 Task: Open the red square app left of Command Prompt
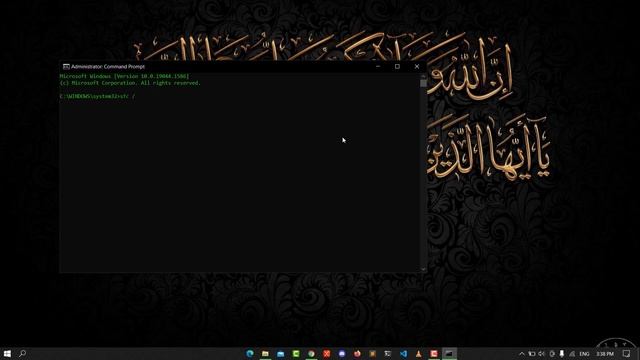pyautogui.click(x=434, y=353)
